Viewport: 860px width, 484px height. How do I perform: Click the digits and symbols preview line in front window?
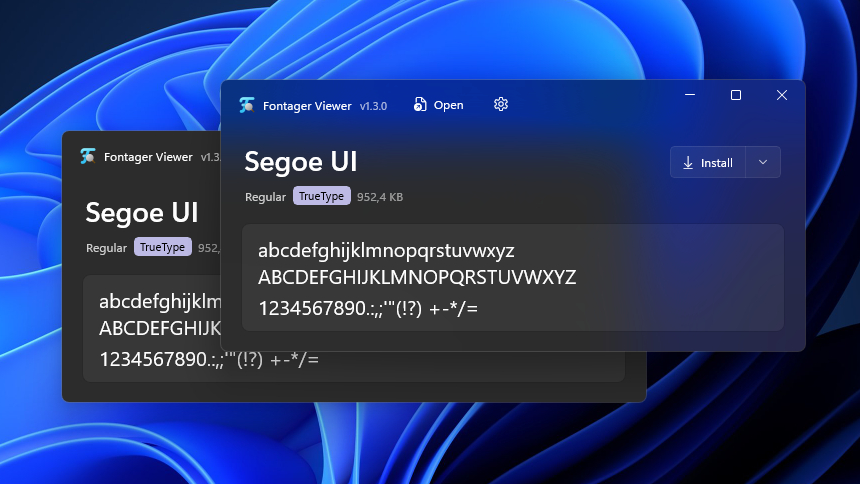368,308
